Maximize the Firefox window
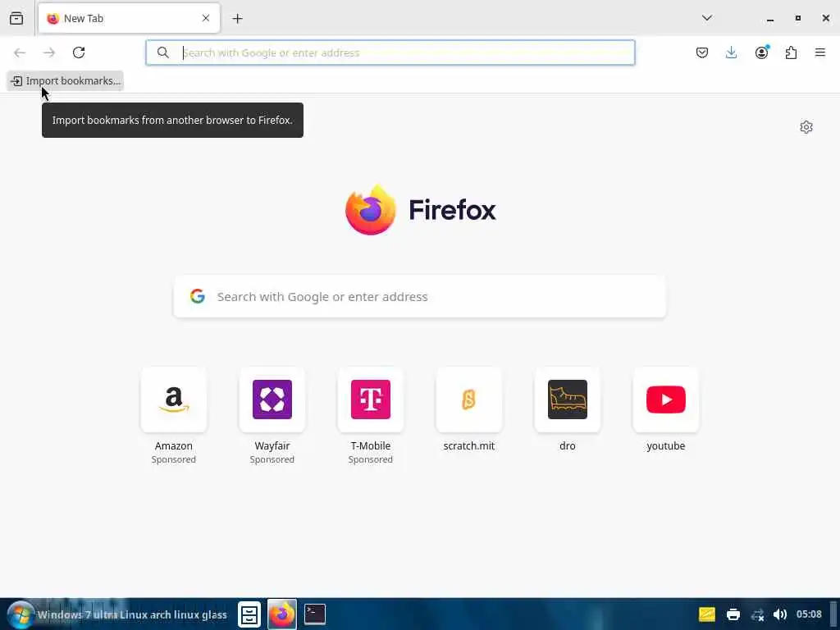840x630 pixels. click(x=797, y=18)
